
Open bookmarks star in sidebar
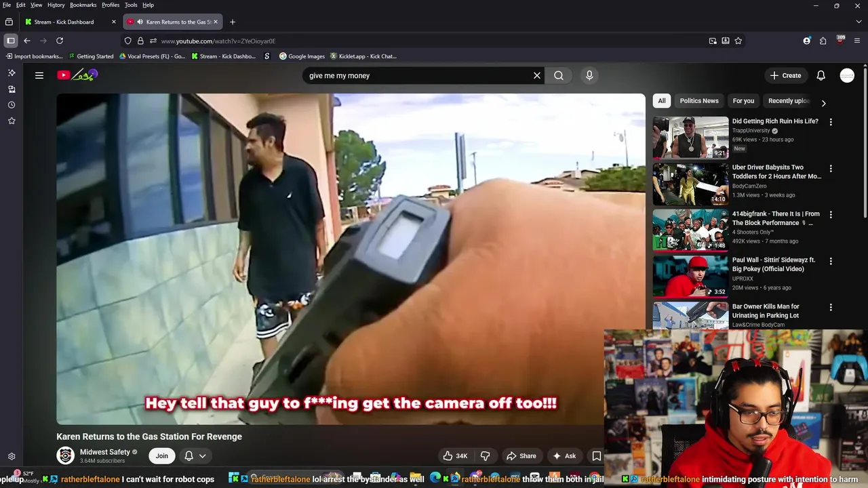12,121
